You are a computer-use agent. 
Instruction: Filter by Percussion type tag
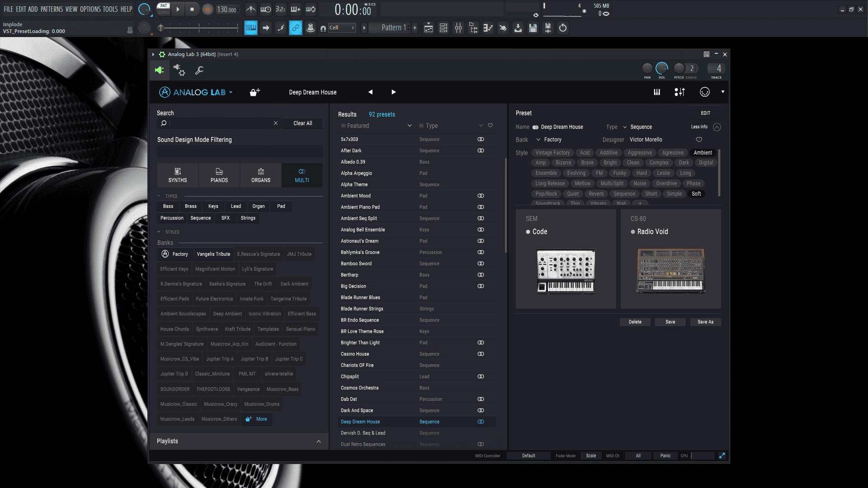click(172, 218)
